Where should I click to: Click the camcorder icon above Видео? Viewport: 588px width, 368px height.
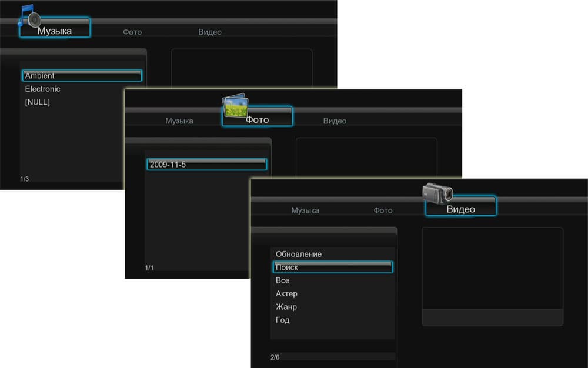point(437,193)
